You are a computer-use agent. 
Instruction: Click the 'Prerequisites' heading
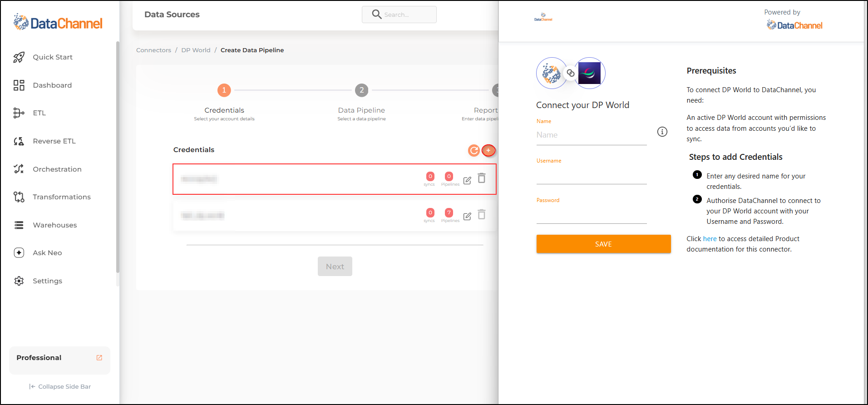711,71
